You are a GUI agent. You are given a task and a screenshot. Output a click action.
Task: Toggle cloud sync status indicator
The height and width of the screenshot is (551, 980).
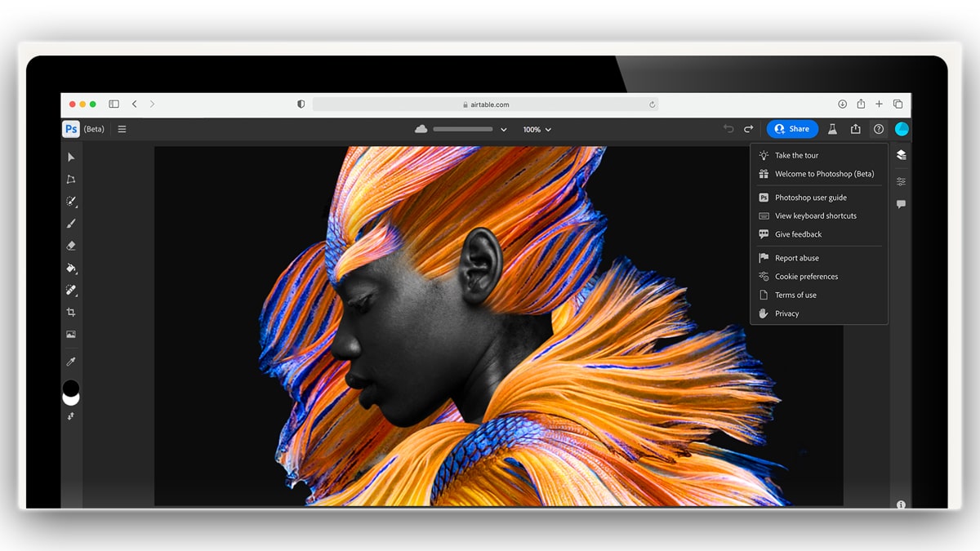420,129
